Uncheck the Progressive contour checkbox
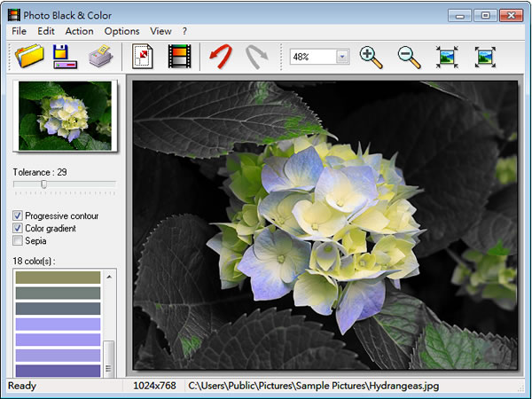 coord(18,216)
